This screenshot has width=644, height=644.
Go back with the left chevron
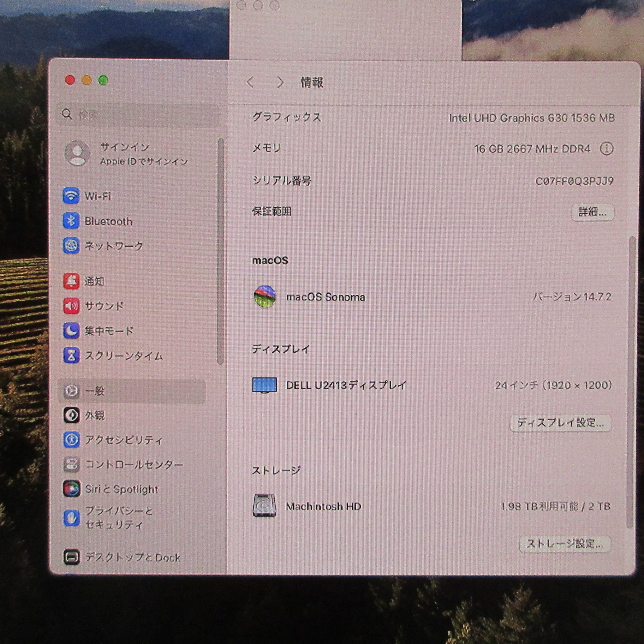(250, 83)
